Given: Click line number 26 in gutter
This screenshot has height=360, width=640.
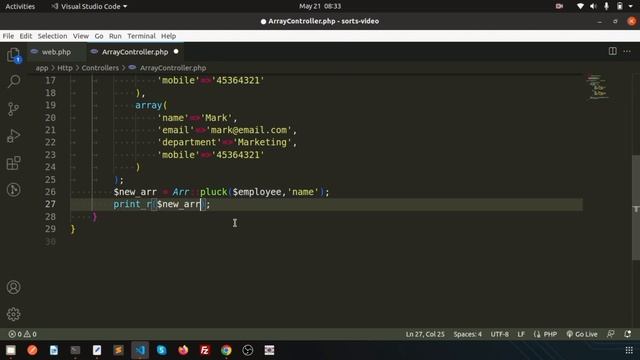Looking at the screenshot, I should pyautogui.click(x=51, y=192).
